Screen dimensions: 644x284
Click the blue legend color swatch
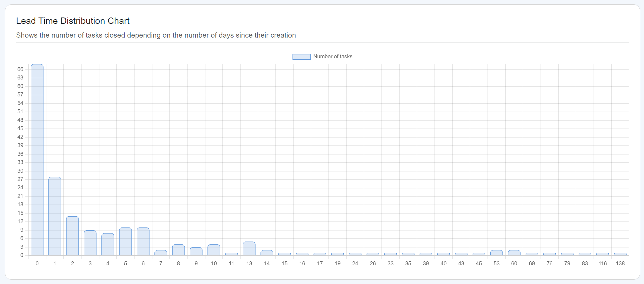(301, 57)
